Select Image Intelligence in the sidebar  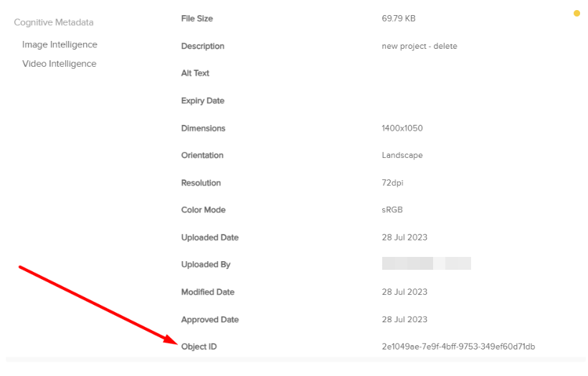pos(60,44)
